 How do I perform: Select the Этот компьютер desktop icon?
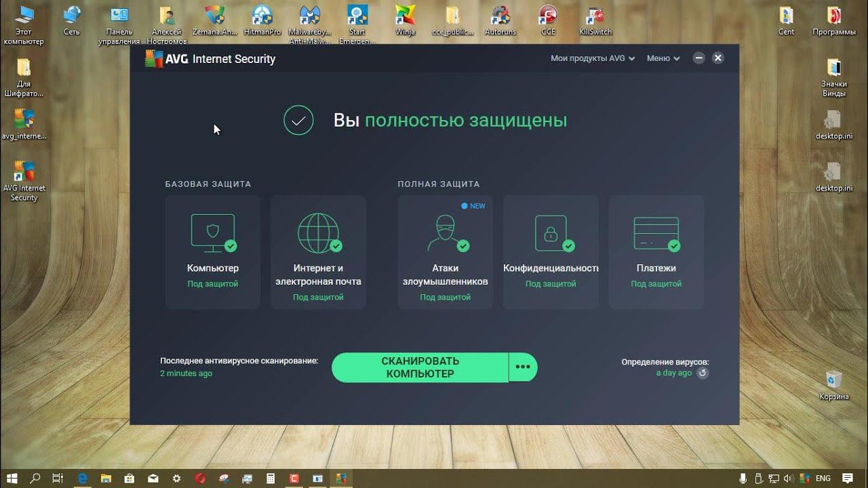point(24,25)
